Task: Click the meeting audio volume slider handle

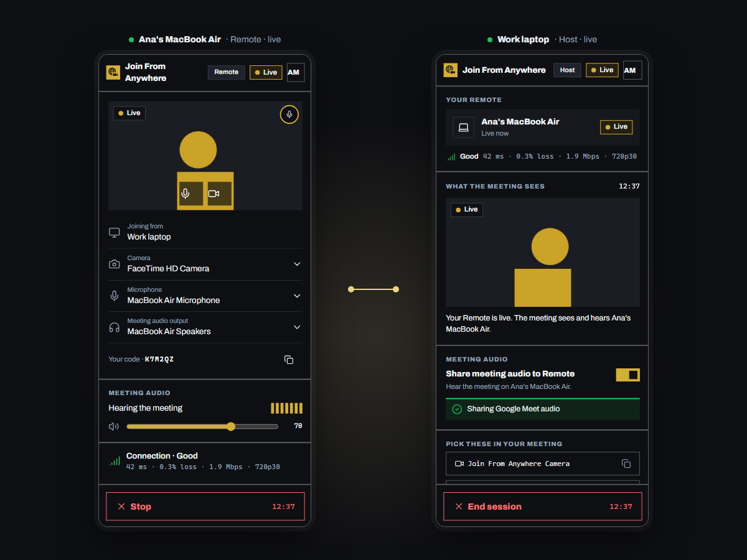Action: point(231,426)
